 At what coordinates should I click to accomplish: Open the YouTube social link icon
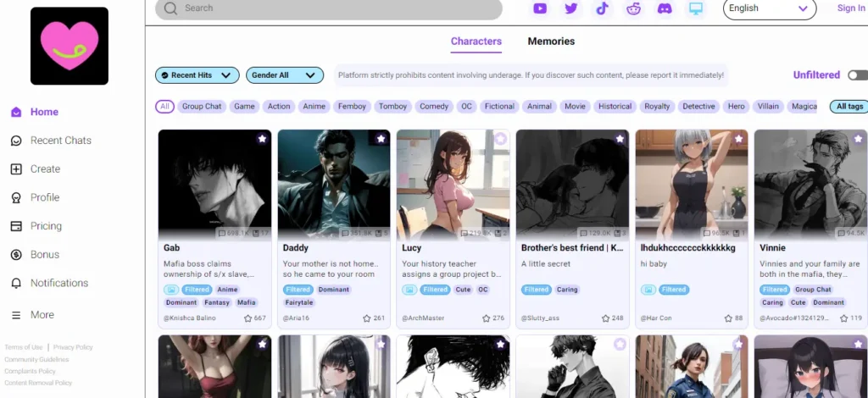tap(540, 8)
